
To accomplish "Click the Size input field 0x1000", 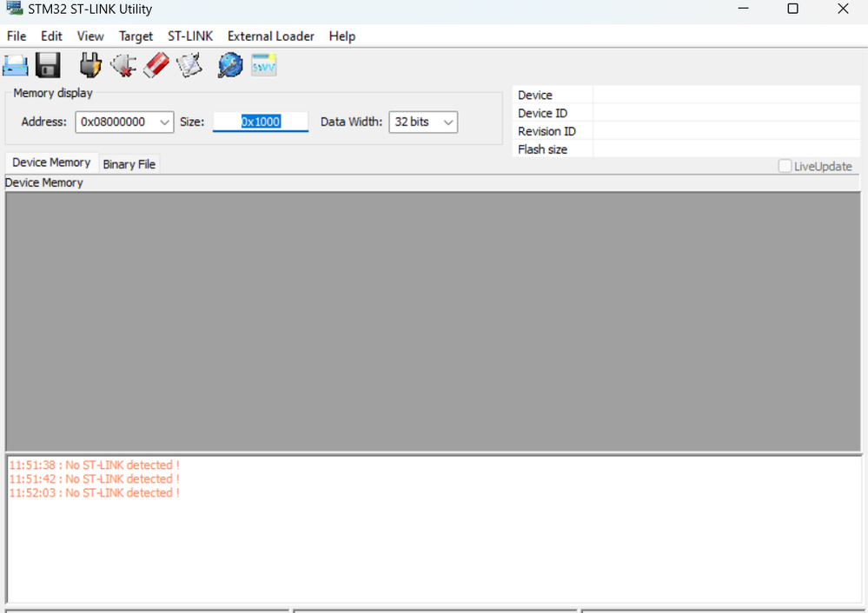I will pos(261,122).
